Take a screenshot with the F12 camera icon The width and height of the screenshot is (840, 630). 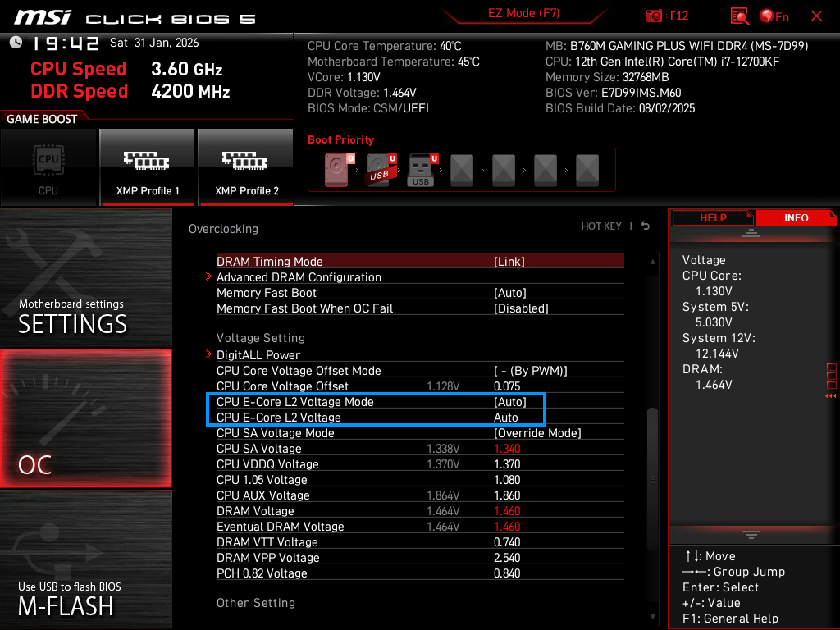click(654, 16)
